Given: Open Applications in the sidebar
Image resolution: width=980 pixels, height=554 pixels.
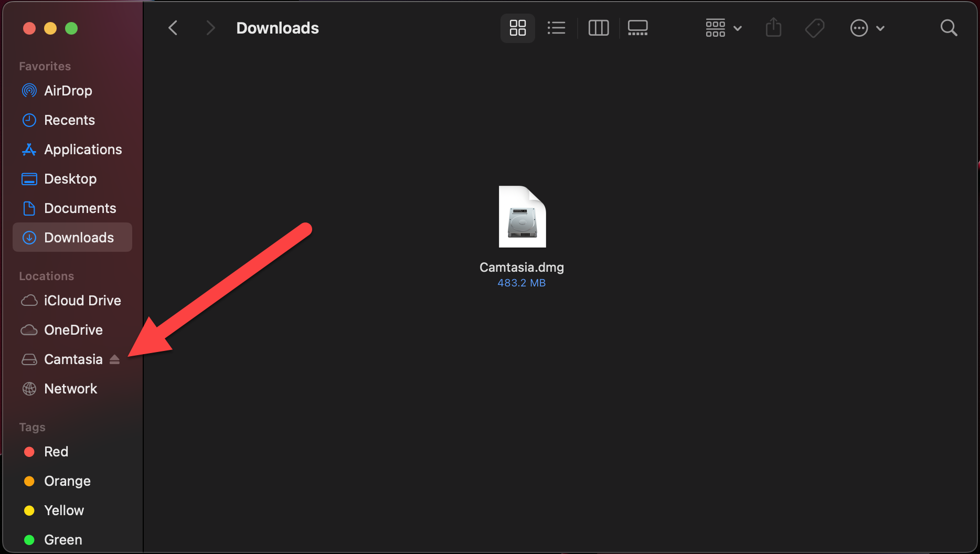Looking at the screenshot, I should point(83,150).
